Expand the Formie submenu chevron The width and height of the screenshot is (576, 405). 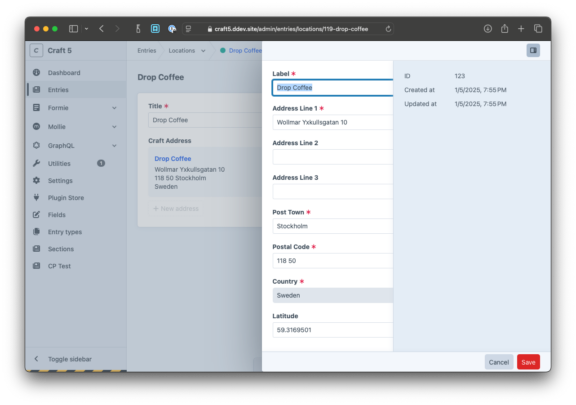114,108
